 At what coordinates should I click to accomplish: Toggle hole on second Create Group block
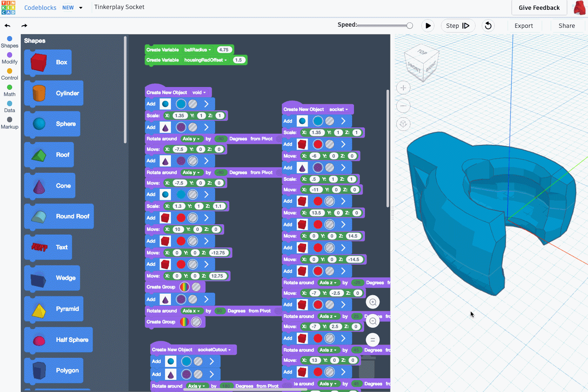196,322
